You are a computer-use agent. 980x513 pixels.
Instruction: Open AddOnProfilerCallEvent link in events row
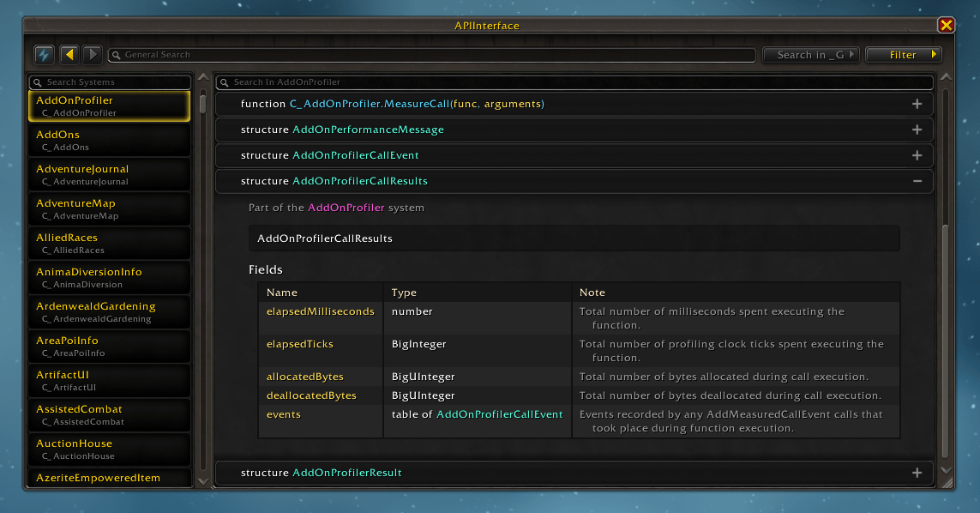click(x=499, y=414)
